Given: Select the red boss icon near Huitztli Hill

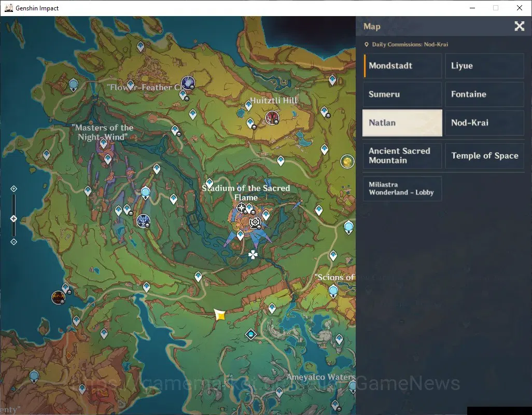Looking at the screenshot, I should pyautogui.click(x=272, y=118).
